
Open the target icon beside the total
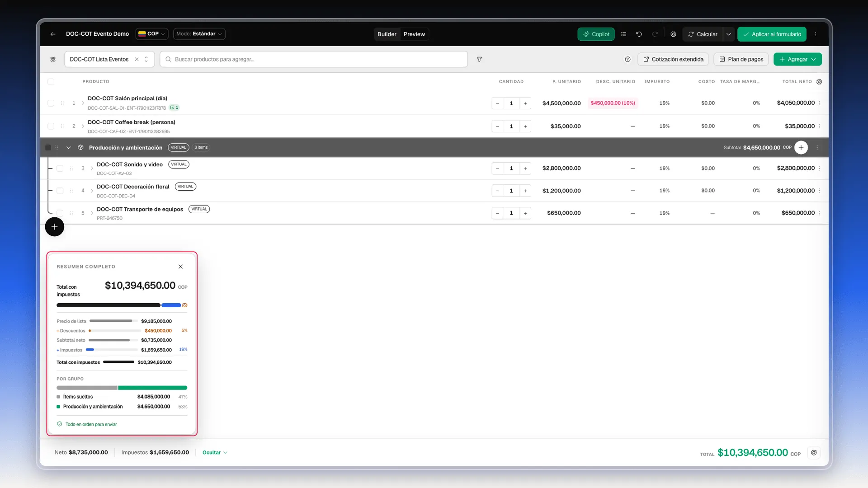[x=814, y=452]
